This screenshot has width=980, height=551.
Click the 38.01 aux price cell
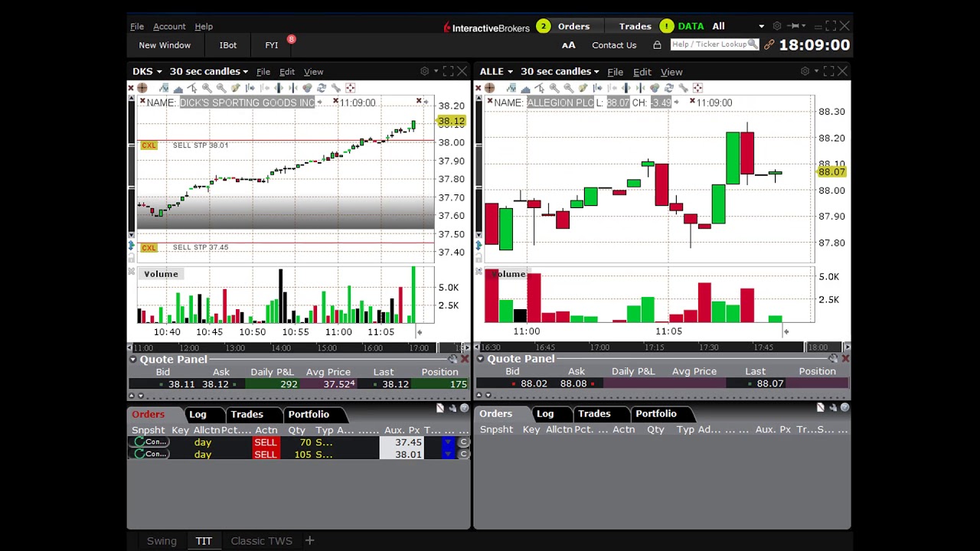pyautogui.click(x=402, y=455)
